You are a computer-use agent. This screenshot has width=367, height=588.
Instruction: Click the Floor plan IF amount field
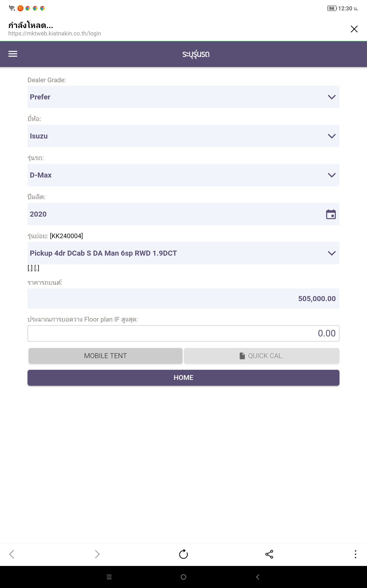pos(183,333)
